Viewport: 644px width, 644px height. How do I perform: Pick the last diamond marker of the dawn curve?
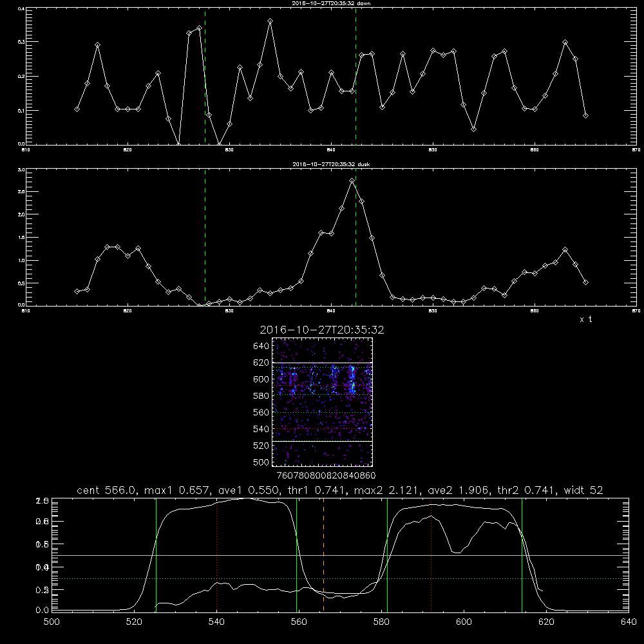[x=585, y=115]
